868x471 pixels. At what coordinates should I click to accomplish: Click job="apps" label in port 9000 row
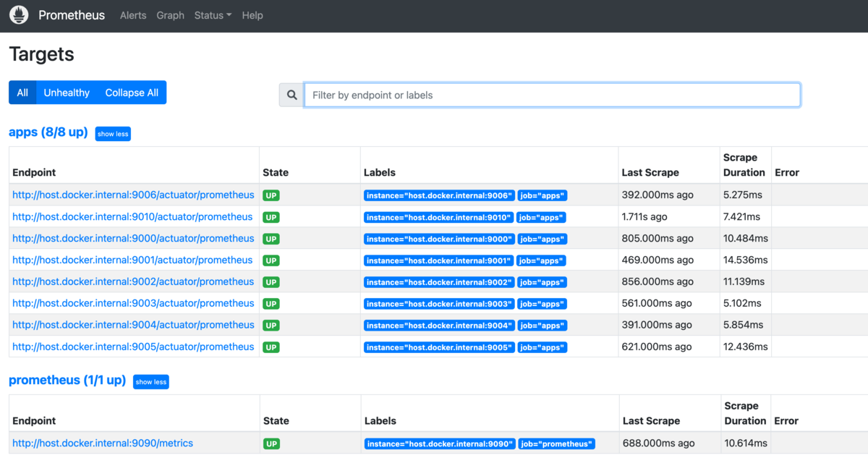click(542, 239)
